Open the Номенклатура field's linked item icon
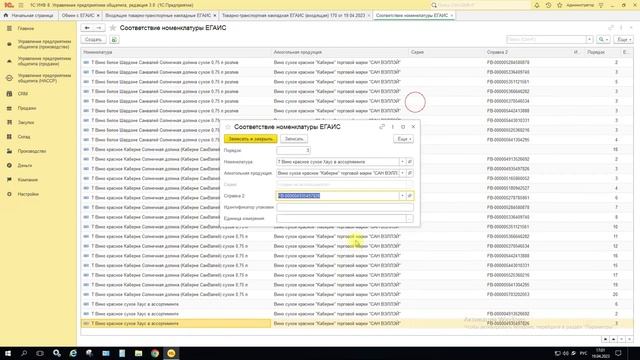Screen dimensions: 640x360 click(x=410, y=162)
